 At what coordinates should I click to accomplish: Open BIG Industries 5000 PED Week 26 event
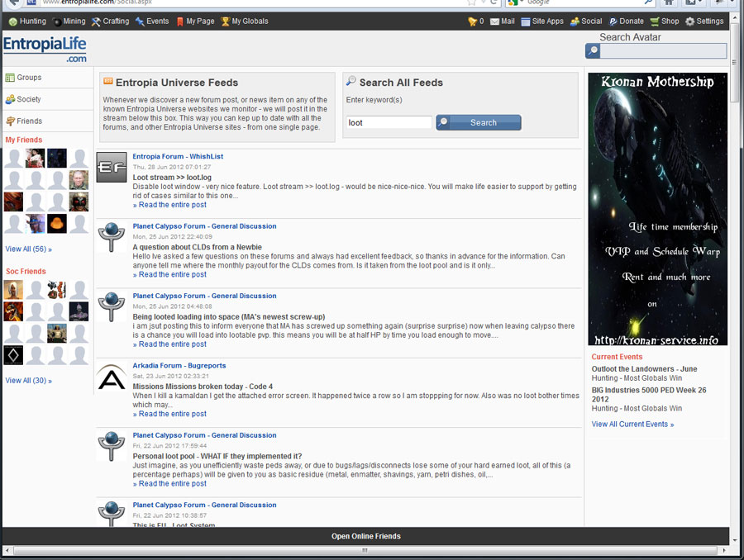coord(649,395)
